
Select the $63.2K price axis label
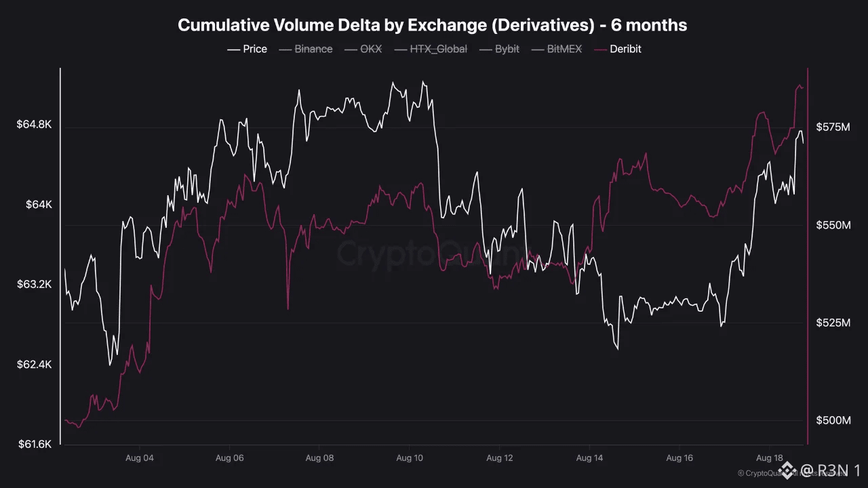click(x=34, y=284)
